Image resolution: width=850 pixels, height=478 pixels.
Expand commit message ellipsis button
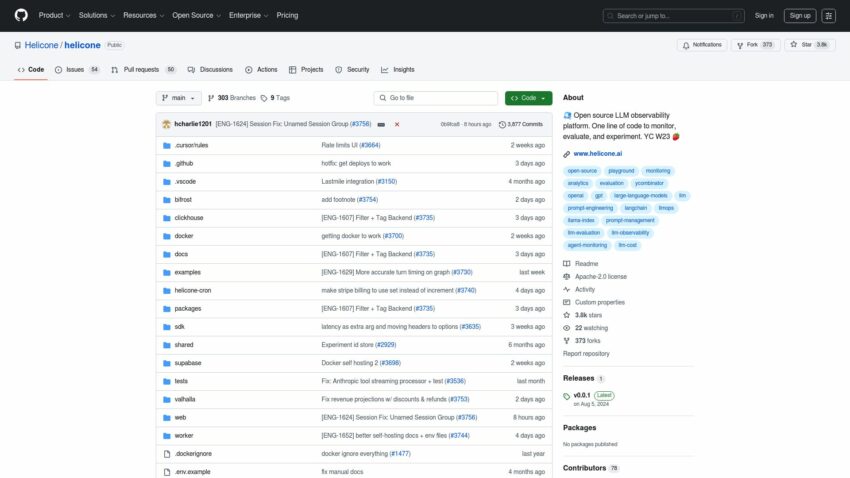coord(381,125)
